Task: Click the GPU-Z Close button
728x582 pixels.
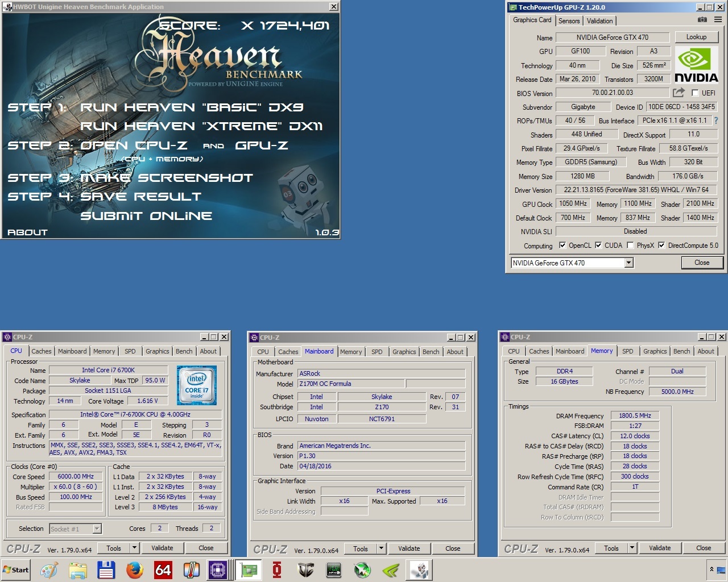Action: coord(702,263)
